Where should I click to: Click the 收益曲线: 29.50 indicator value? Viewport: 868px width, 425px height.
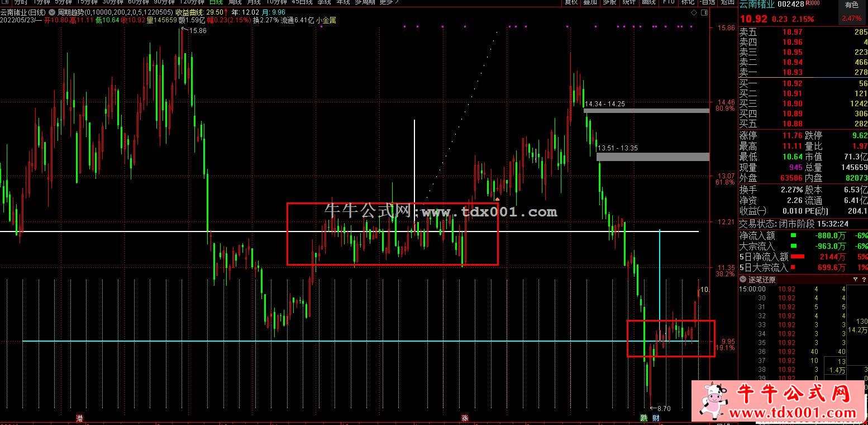(200, 12)
